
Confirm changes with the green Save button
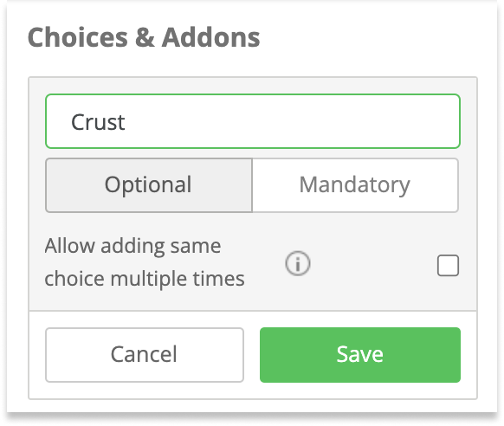click(360, 355)
